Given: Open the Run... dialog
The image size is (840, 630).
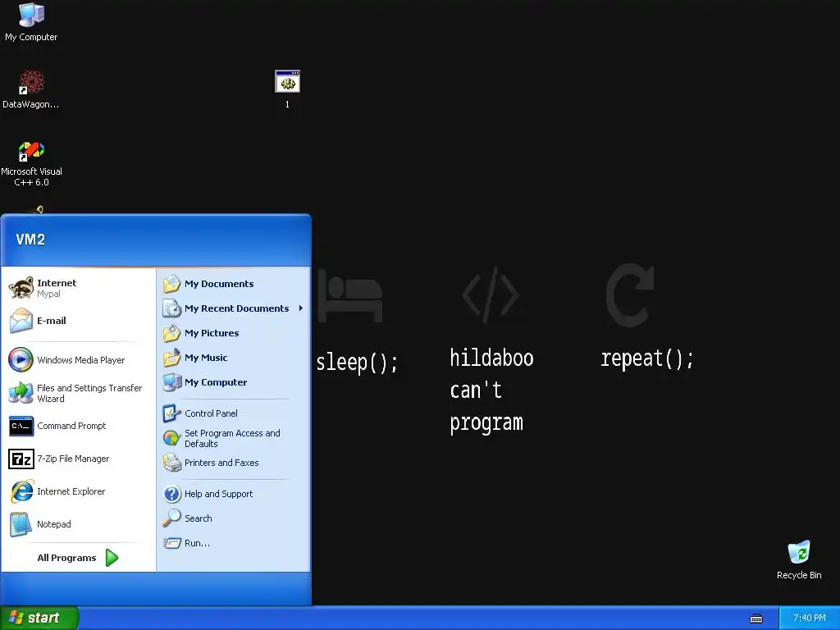Looking at the screenshot, I should tap(234, 543).
